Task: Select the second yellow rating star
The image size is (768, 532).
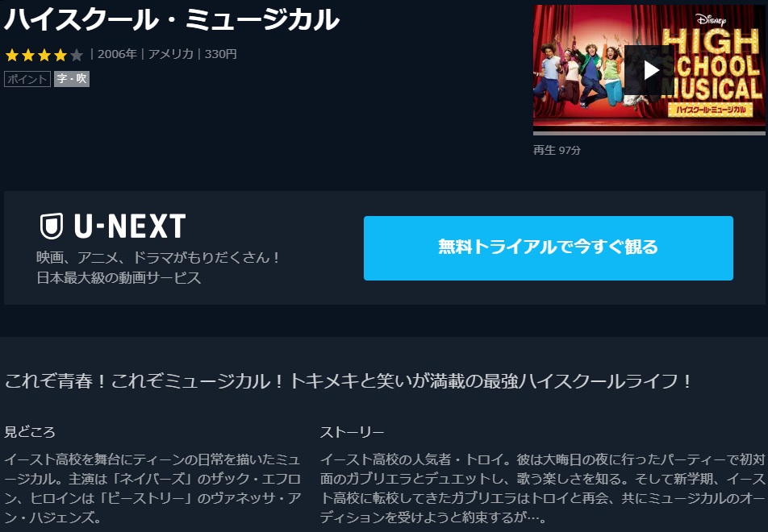Action: click(28, 55)
